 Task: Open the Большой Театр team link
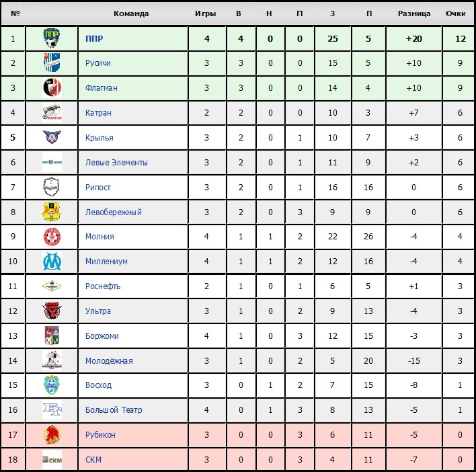114,410
